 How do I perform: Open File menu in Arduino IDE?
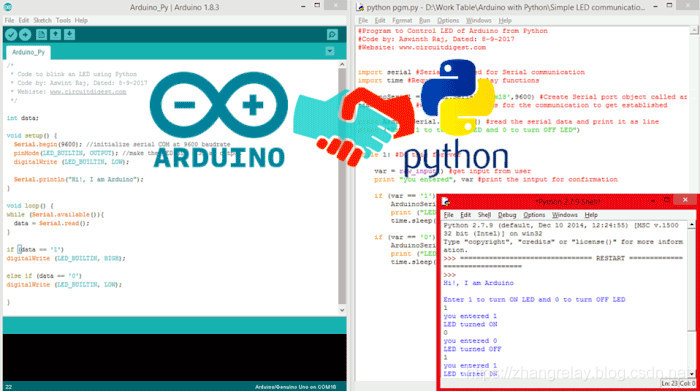[x=9, y=21]
